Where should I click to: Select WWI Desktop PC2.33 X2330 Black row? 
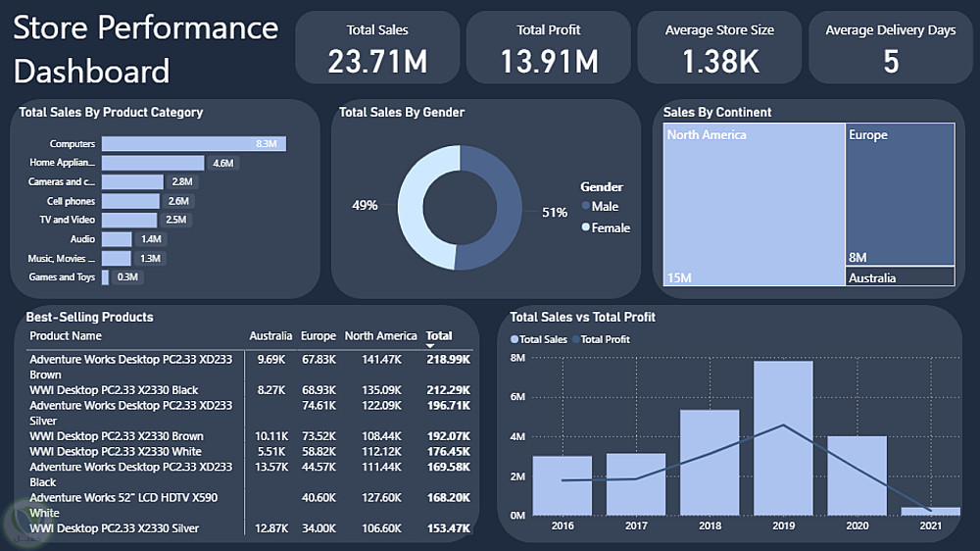point(250,390)
